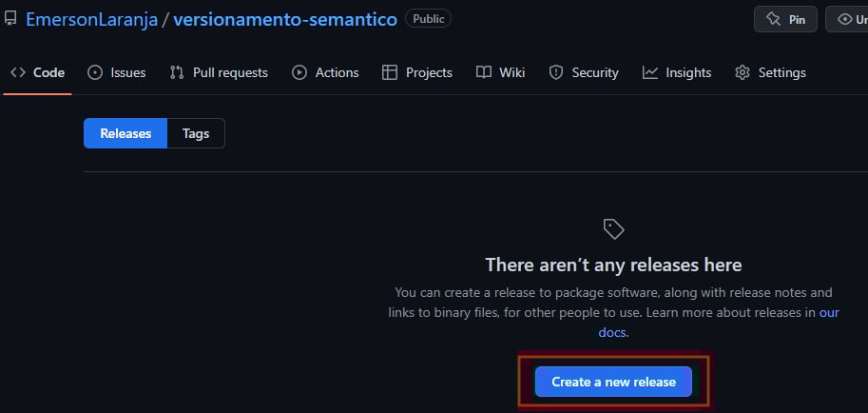Screen dimensions: 868x413
Task: Click 'There aren't any releases here' heading
Action: click(x=613, y=265)
